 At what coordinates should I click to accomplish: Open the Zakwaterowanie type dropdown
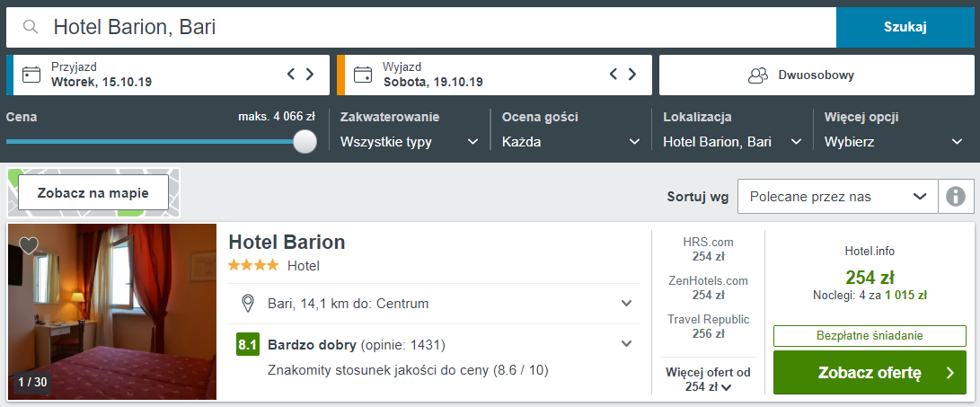click(x=409, y=142)
